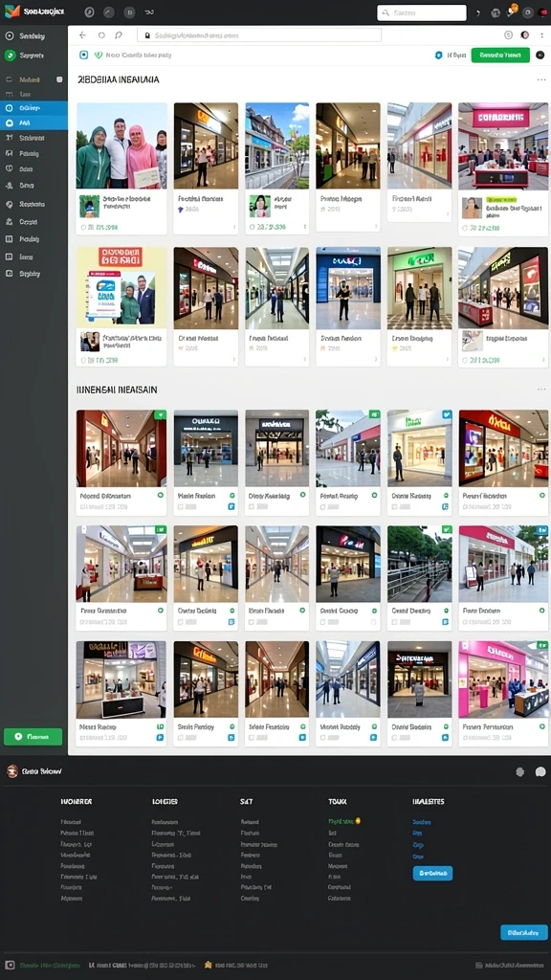Open the bell notification icon with orange badge
The height and width of the screenshot is (980, 551).
tap(512, 11)
